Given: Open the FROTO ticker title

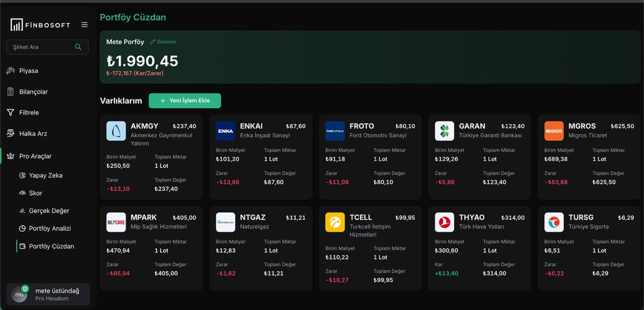Looking at the screenshot, I should [362, 126].
